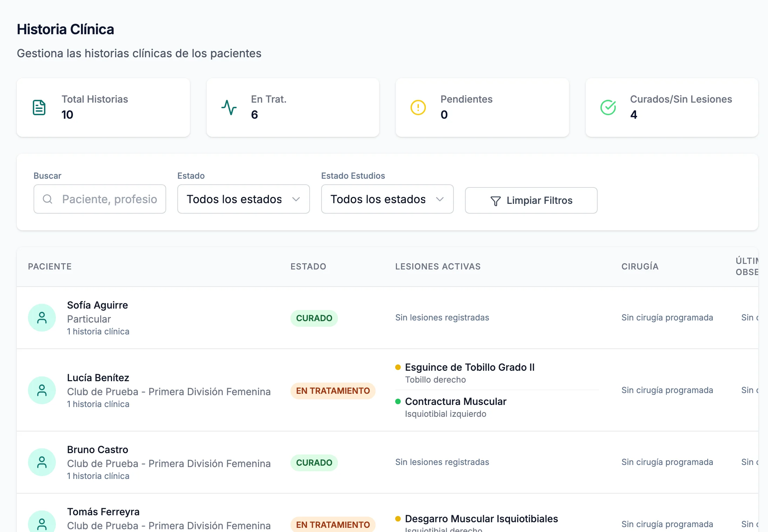Screen dimensions: 768x532
Task: Click Sofía Aguirre's avatar icon
Action: coord(42,318)
